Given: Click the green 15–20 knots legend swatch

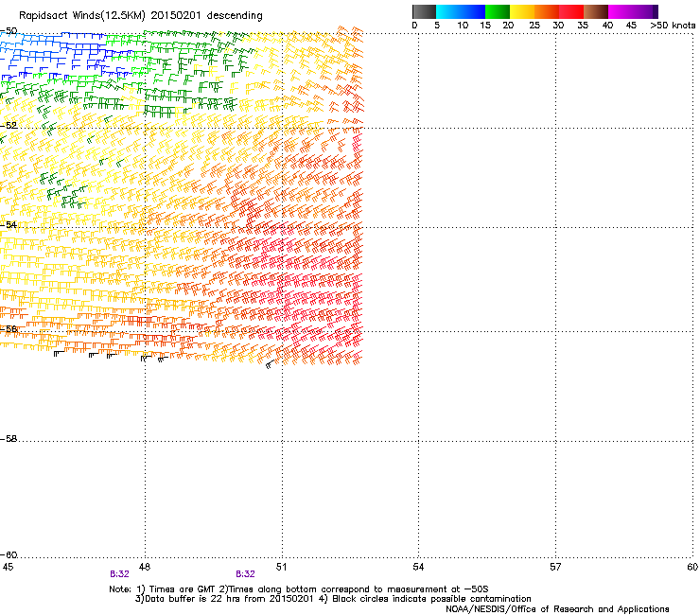Looking at the screenshot, I should [x=498, y=11].
